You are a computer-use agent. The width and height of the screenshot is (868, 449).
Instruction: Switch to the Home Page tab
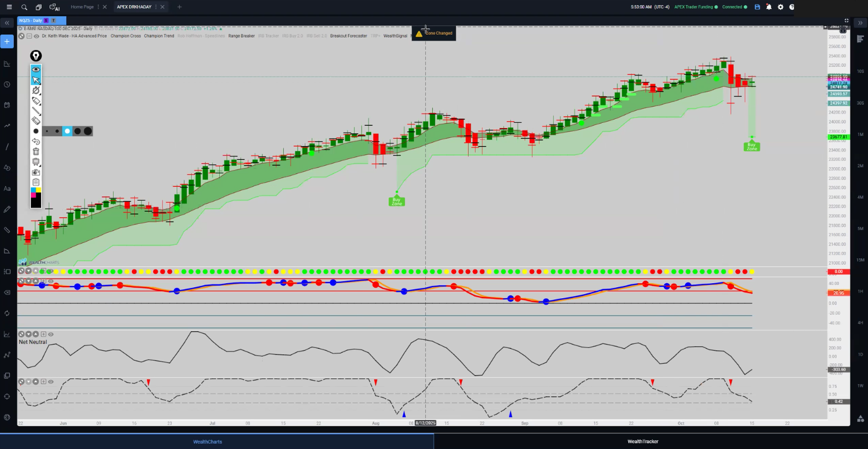click(82, 7)
